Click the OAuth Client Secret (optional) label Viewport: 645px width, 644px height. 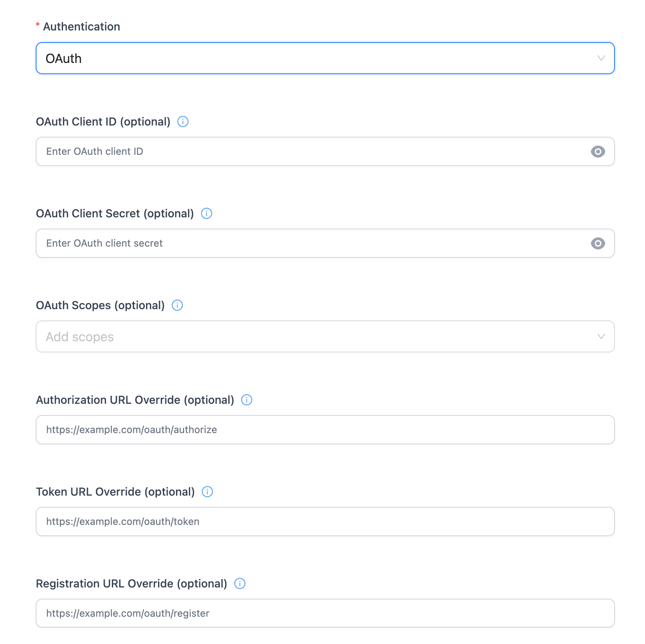click(x=115, y=213)
